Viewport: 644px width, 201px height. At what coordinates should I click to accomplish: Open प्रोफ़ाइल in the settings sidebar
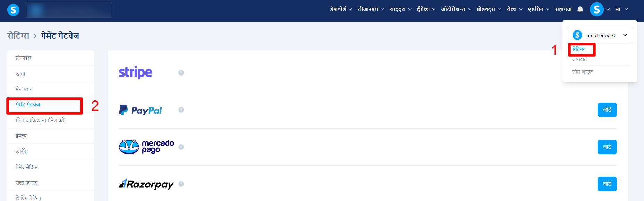pos(51,58)
